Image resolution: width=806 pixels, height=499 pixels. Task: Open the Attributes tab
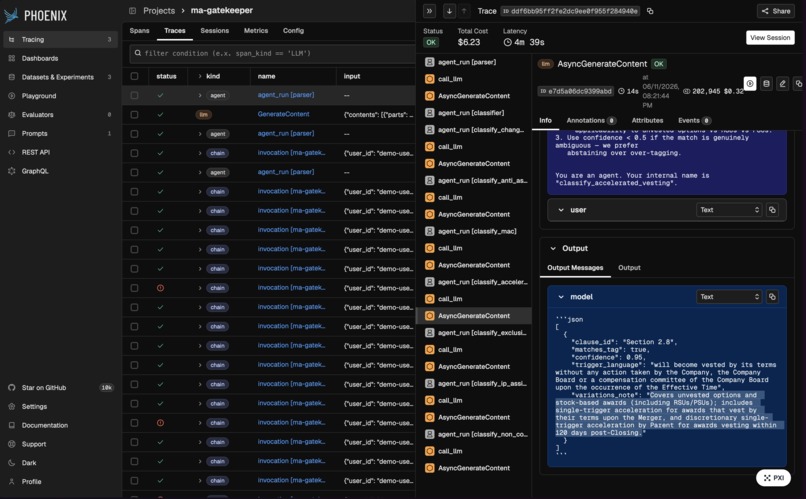click(x=647, y=120)
